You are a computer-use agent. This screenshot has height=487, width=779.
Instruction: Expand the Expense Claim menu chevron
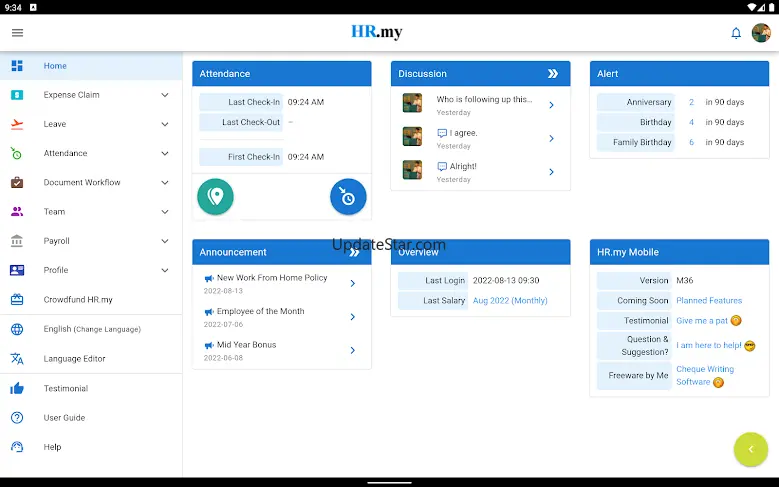click(165, 95)
